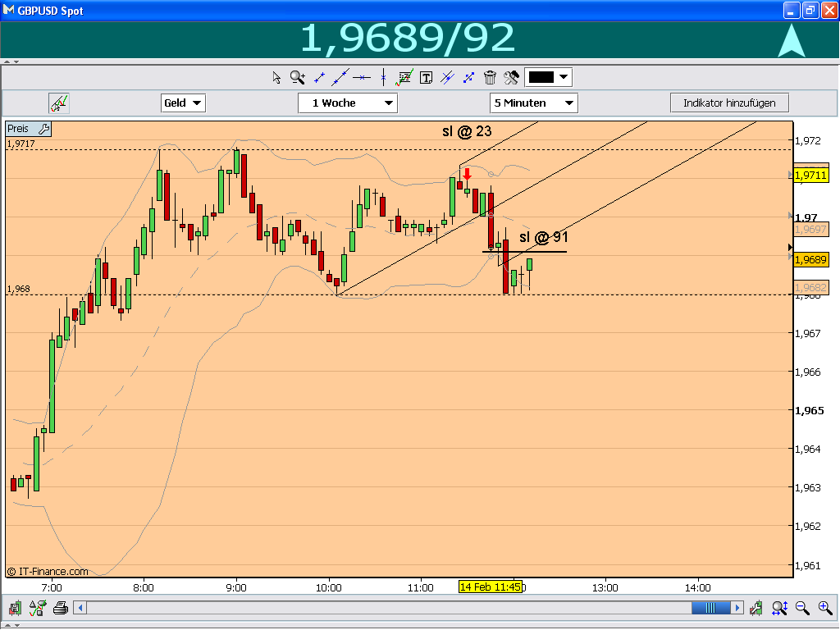
Task: Click the orange 1,9689 current price label
Action: click(811, 259)
